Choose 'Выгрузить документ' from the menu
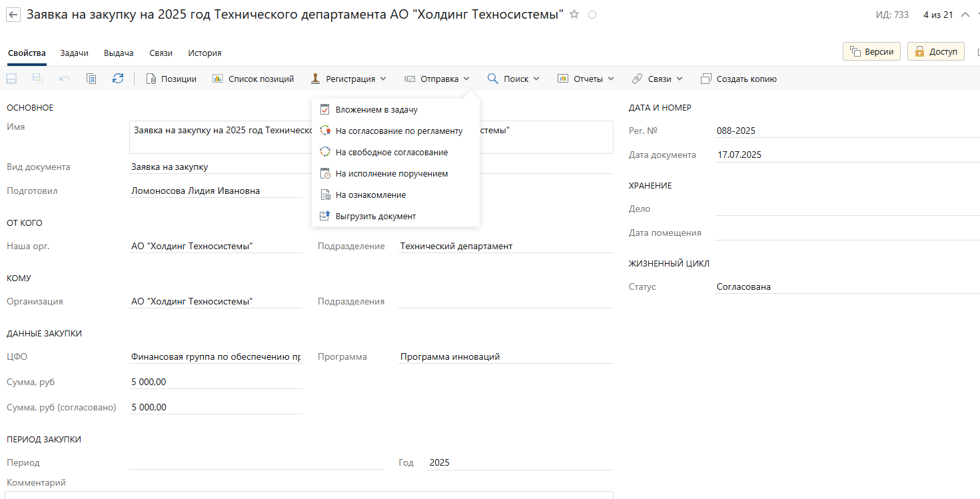Image resolution: width=980 pixels, height=499 pixels. [x=375, y=217]
